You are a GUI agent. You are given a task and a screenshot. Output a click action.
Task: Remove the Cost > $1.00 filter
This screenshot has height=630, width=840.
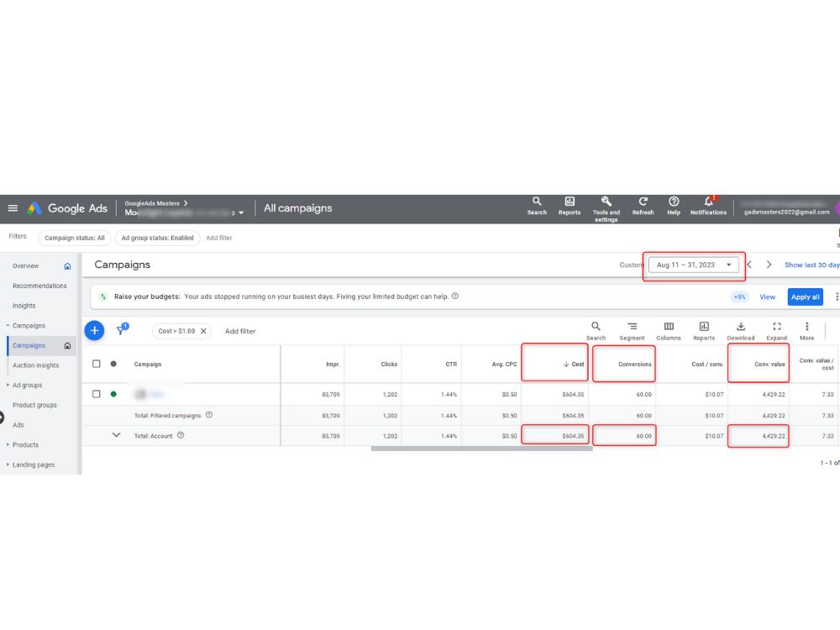click(203, 331)
